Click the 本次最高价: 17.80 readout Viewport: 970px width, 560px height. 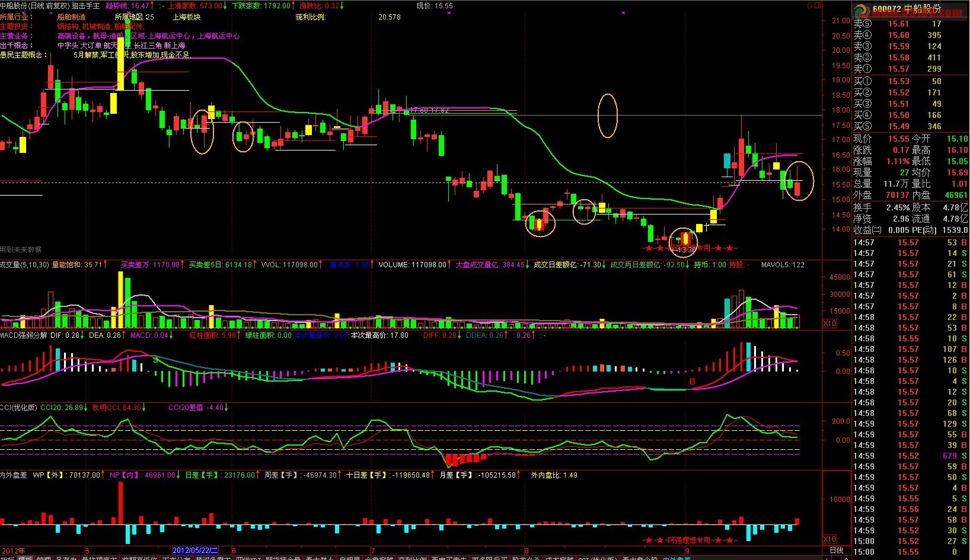pyautogui.click(x=379, y=335)
